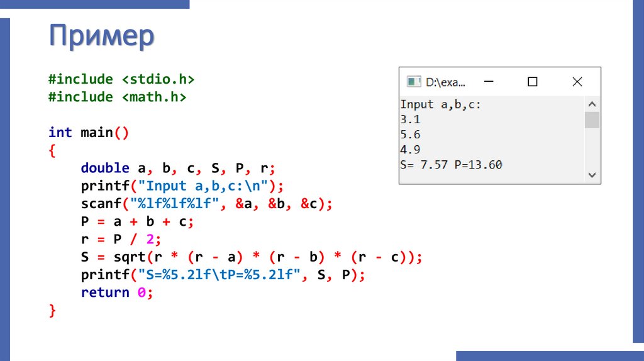This screenshot has width=644, height=361.
Task: Click the 'int main()' line
Action: click(89, 133)
